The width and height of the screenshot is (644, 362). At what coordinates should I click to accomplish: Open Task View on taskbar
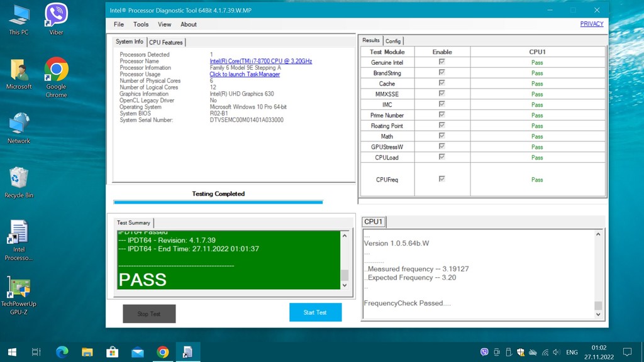click(x=36, y=352)
